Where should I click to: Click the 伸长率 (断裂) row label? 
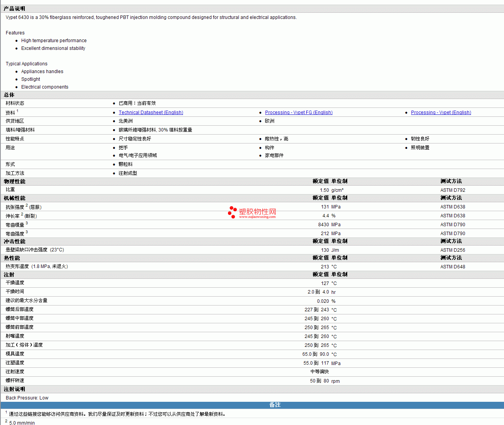(21, 216)
